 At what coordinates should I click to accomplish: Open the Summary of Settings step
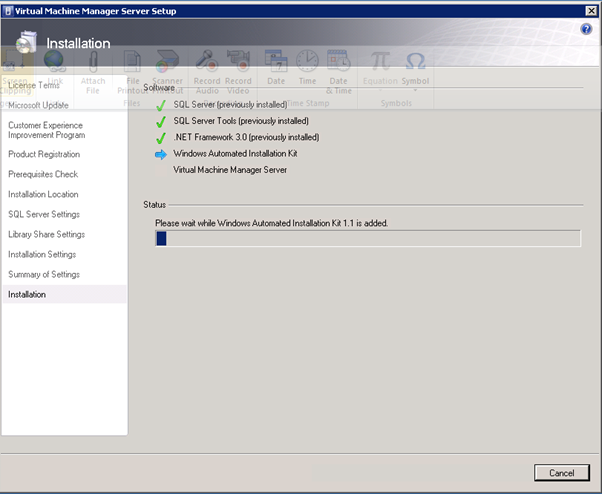pos(44,274)
